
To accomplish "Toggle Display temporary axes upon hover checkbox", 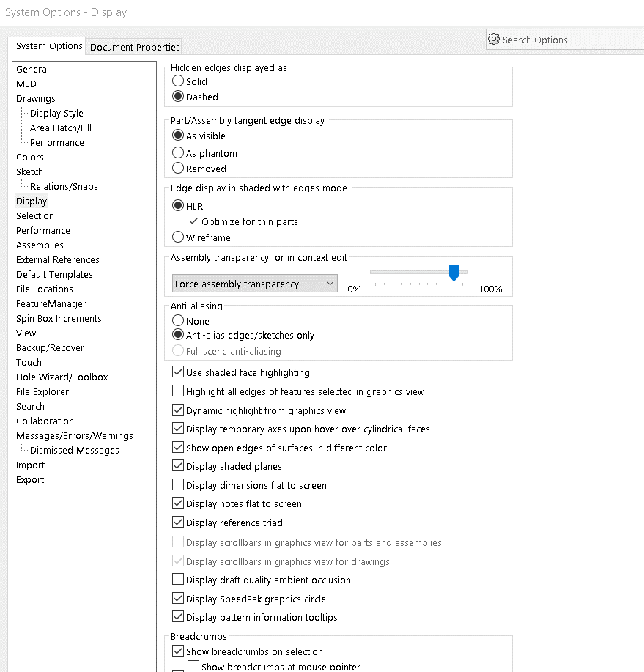I will (x=178, y=429).
